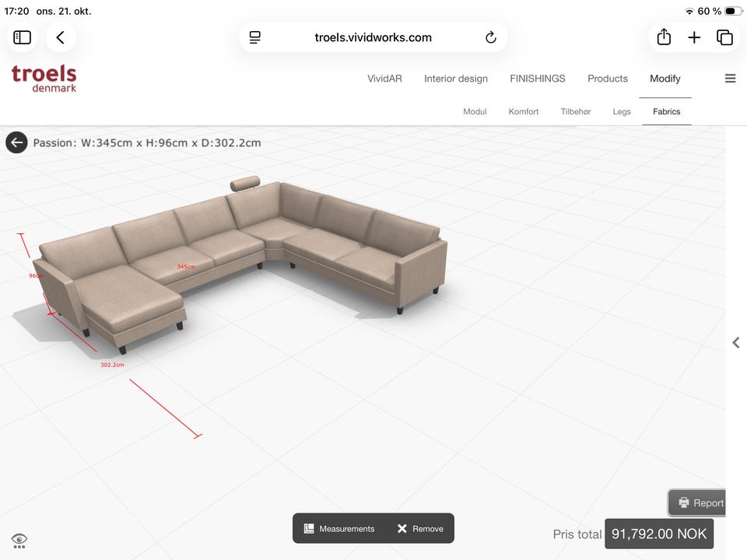Viewport: 747px width, 560px height.
Task: Click the troels denmark logo
Action: [44, 78]
